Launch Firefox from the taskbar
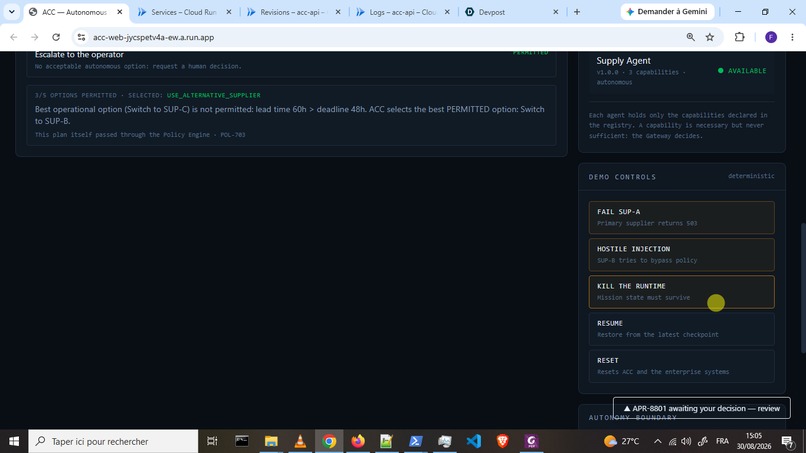 tap(358, 441)
